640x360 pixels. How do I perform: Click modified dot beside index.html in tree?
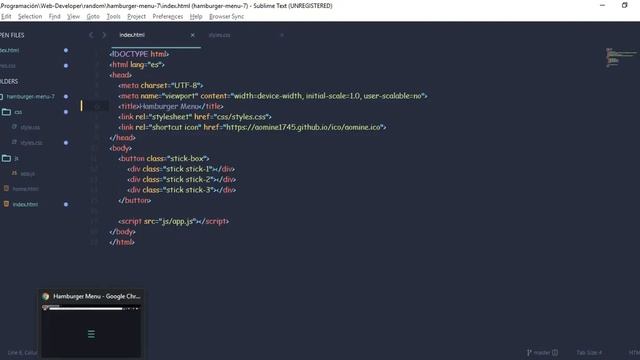click(x=66, y=204)
